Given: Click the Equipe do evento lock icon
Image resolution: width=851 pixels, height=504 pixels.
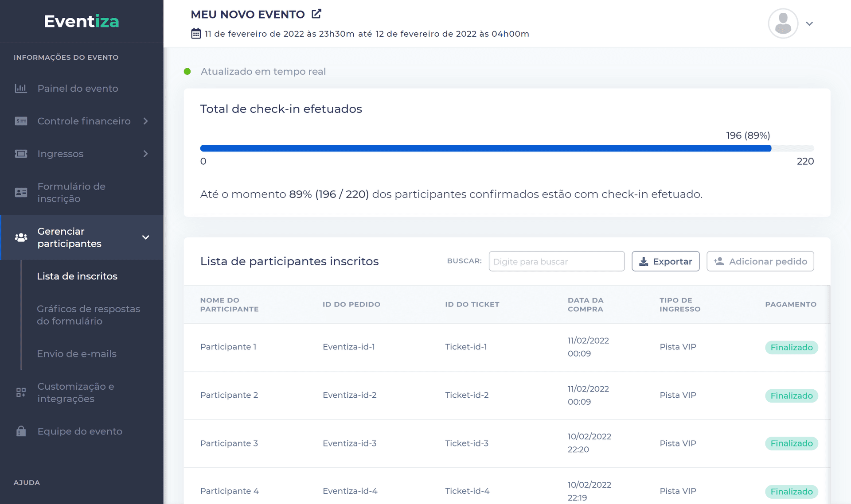Looking at the screenshot, I should click(x=21, y=431).
